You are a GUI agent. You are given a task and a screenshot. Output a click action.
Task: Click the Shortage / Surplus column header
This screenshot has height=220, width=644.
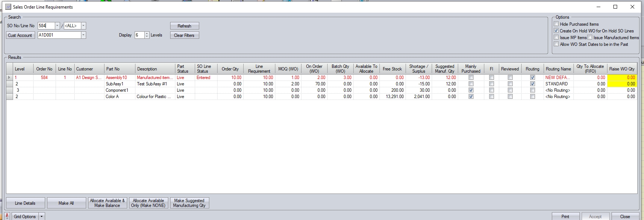pyautogui.click(x=419, y=69)
